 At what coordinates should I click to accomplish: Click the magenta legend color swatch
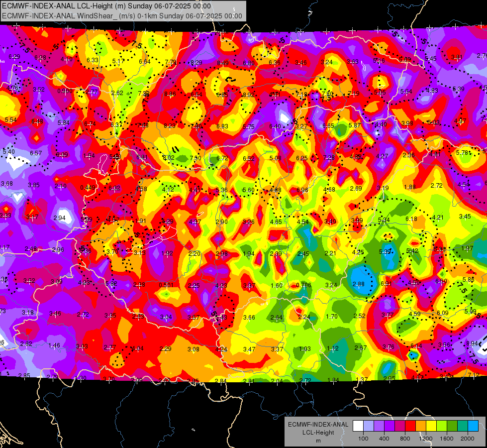tap(400, 426)
